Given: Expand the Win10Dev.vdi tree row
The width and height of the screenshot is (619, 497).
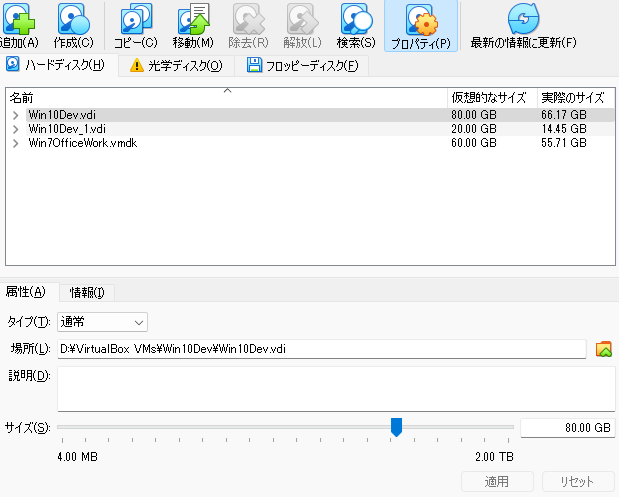Looking at the screenshot, I should [x=16, y=115].
